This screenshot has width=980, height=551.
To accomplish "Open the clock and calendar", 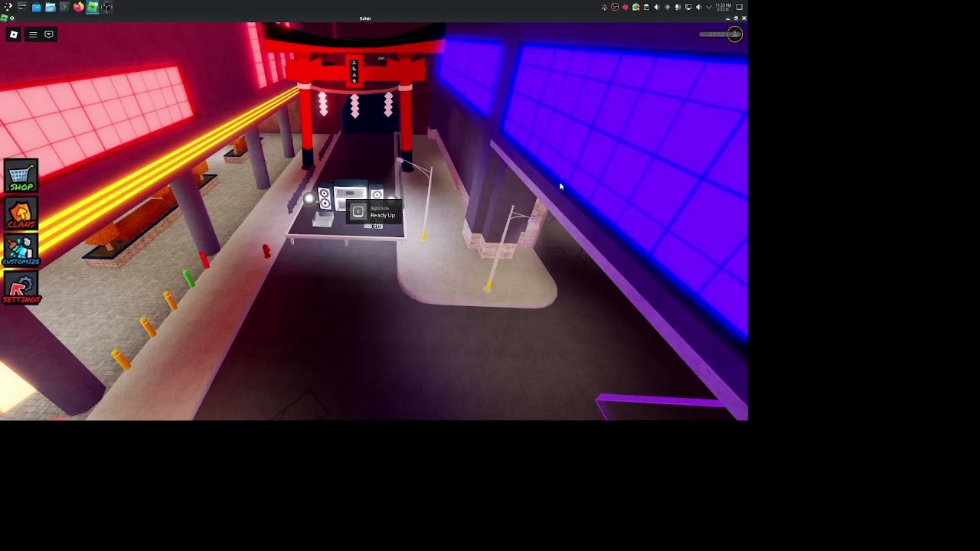I will pyautogui.click(x=724, y=7).
